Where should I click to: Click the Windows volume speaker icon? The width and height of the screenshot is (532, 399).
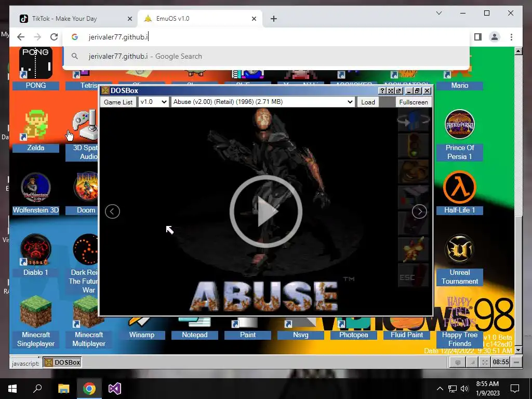464,389
